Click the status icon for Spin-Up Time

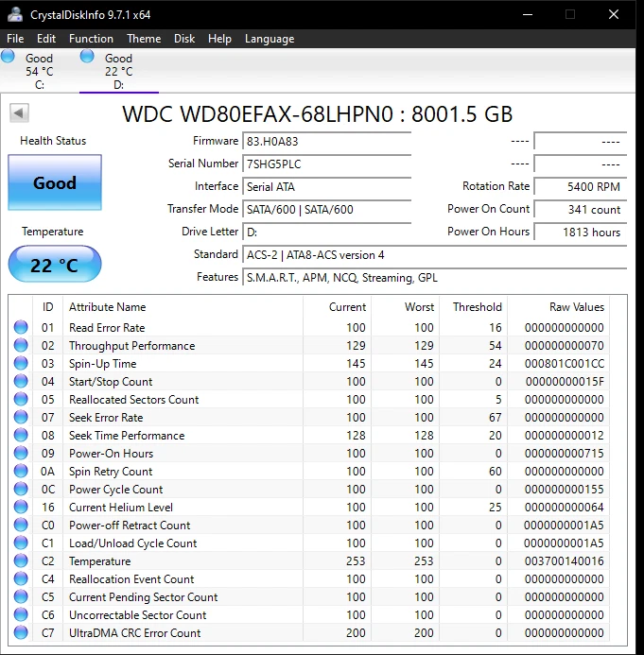click(x=21, y=363)
